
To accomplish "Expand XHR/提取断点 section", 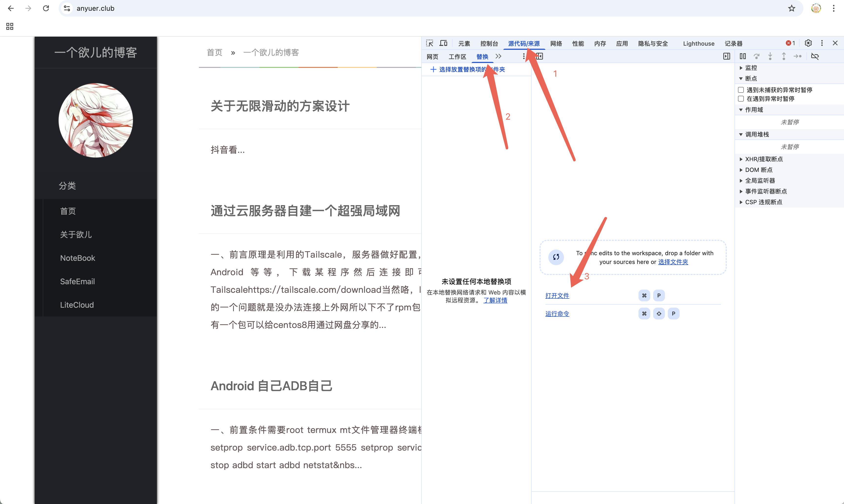I will [763, 159].
